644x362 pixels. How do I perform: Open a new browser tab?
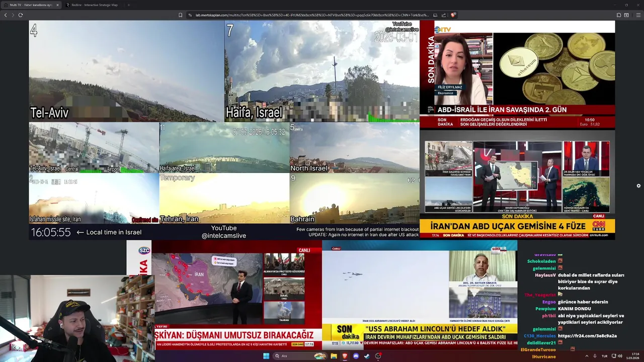pyautogui.click(x=129, y=5)
